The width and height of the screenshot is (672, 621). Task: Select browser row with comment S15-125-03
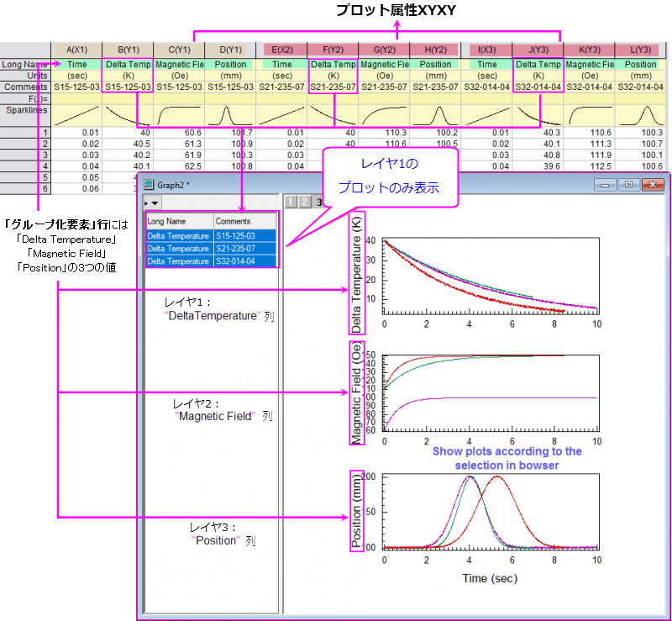(x=212, y=236)
